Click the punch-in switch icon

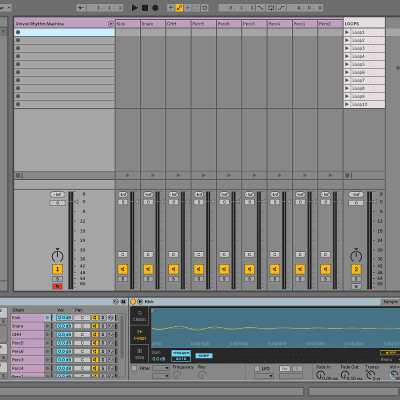tap(260, 8)
